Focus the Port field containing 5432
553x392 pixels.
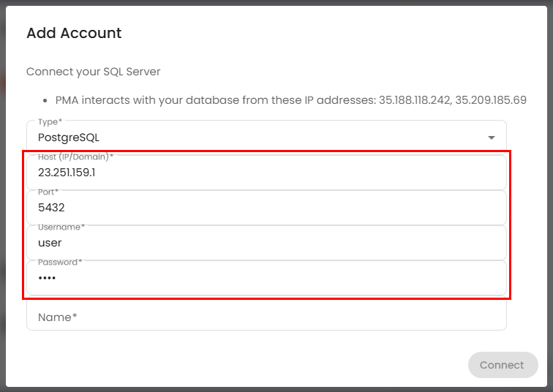point(266,208)
